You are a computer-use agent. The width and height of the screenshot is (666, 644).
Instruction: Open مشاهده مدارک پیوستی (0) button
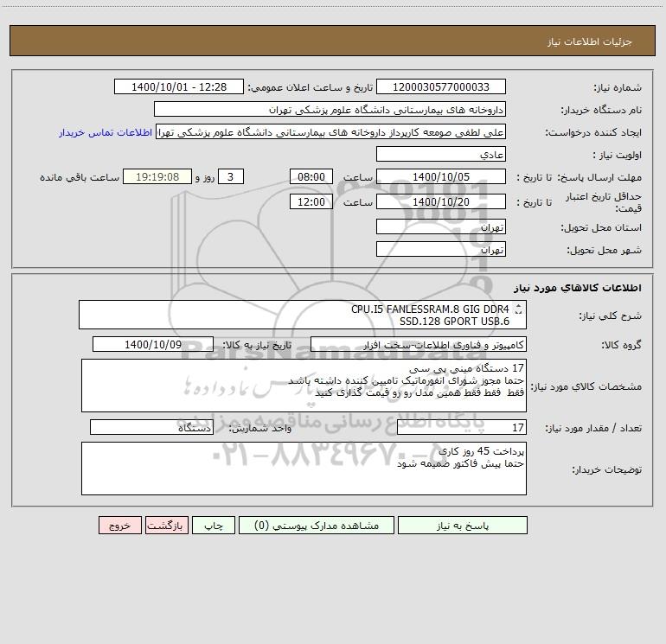(x=317, y=525)
